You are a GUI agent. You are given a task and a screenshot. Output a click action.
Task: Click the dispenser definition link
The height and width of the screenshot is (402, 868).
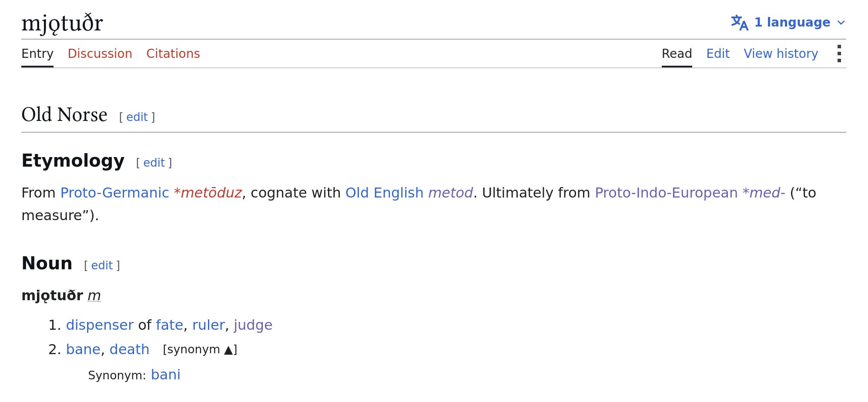100,325
